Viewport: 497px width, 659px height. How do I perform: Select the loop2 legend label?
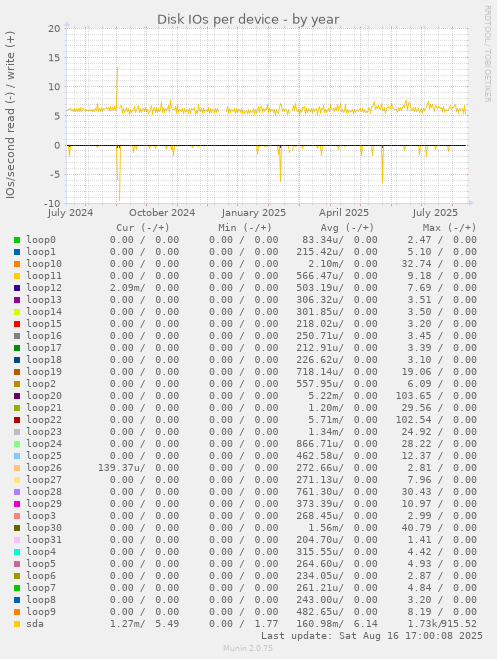(x=41, y=384)
